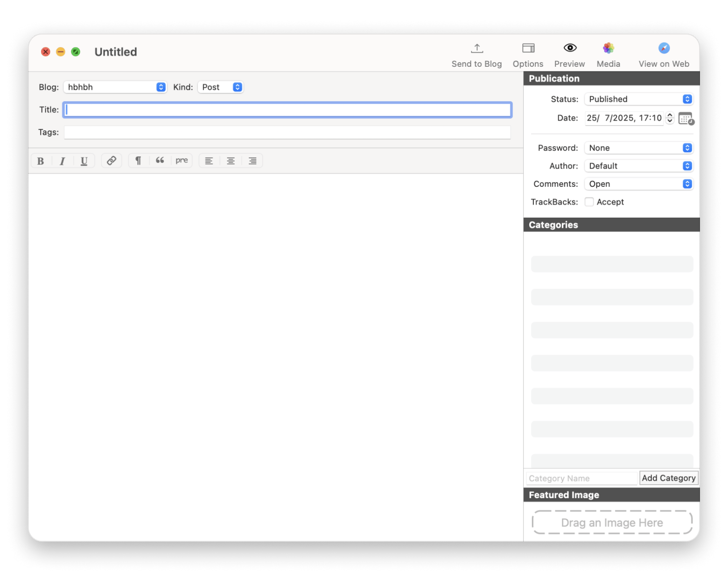Open the Status dropdown showing Published
The width and height of the screenshot is (728, 579).
(638, 99)
